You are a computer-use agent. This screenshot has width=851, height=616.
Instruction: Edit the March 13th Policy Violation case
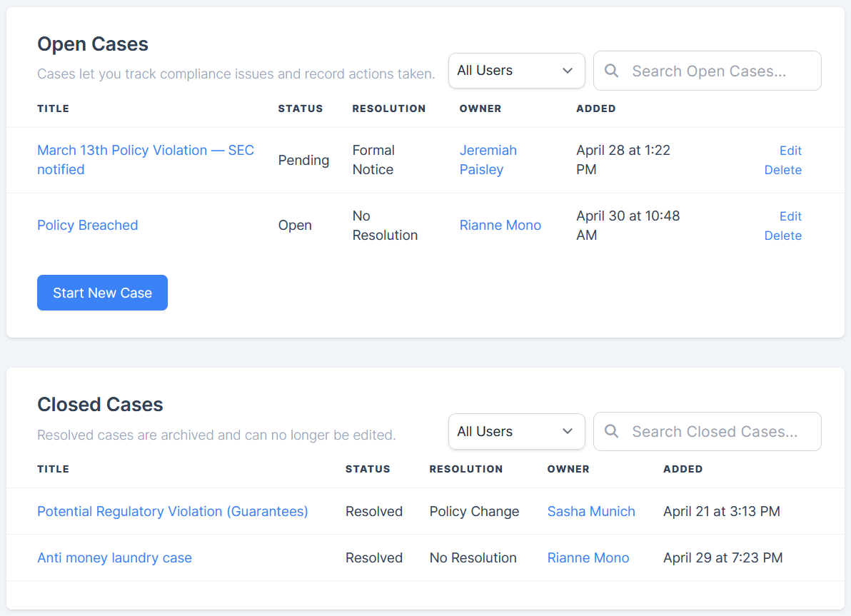click(x=790, y=151)
